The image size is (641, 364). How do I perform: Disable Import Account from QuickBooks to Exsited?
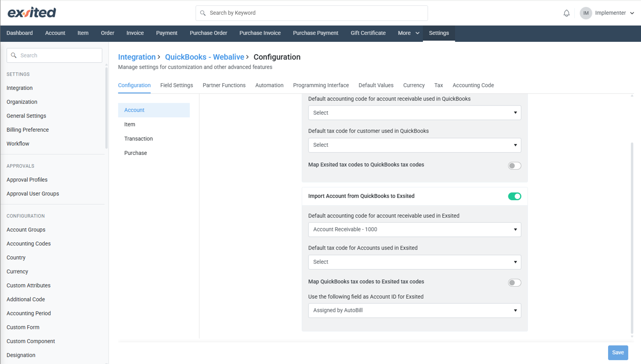click(x=515, y=196)
